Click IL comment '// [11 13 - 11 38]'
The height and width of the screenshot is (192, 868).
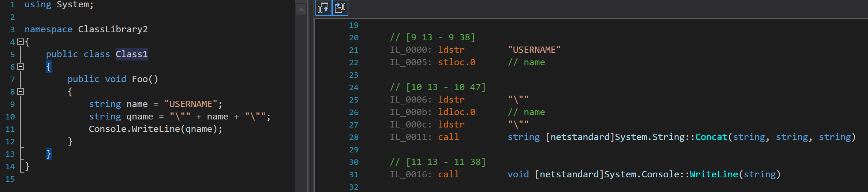[x=438, y=162]
